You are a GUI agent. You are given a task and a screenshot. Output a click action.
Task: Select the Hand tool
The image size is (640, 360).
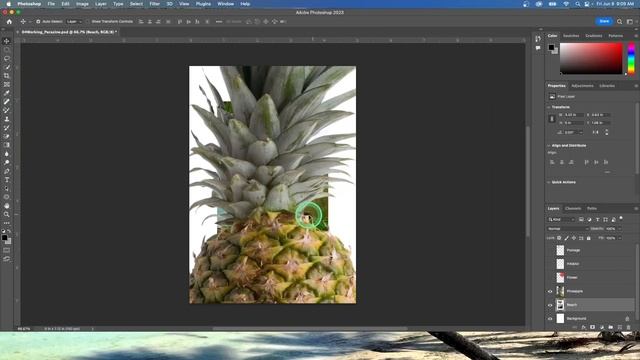click(x=7, y=206)
